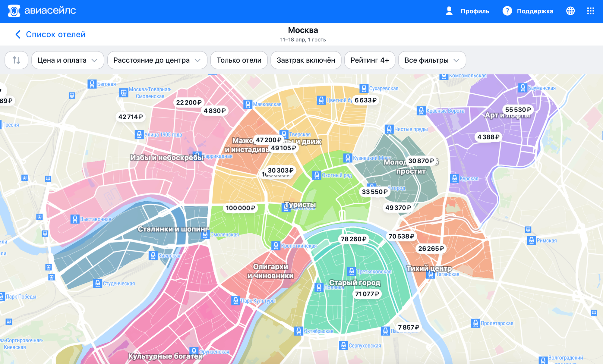Select the 30 303 ₽ price marker
Image resolution: width=603 pixels, height=364 pixels.
(281, 170)
